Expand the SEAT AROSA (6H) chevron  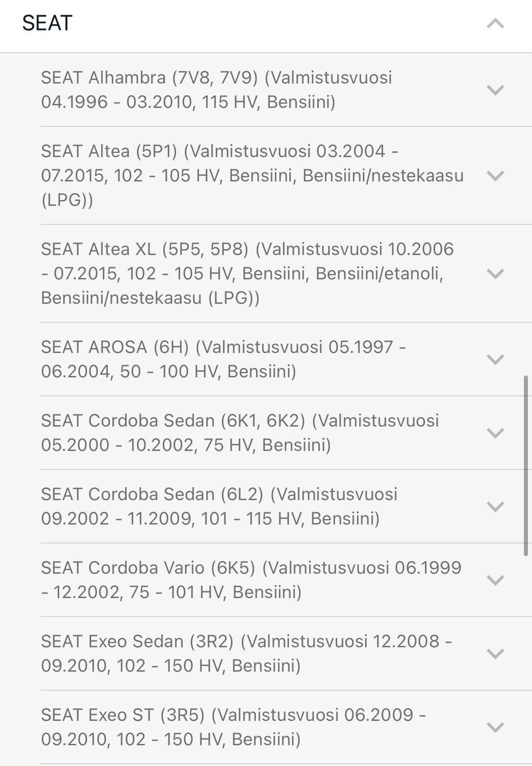495,359
